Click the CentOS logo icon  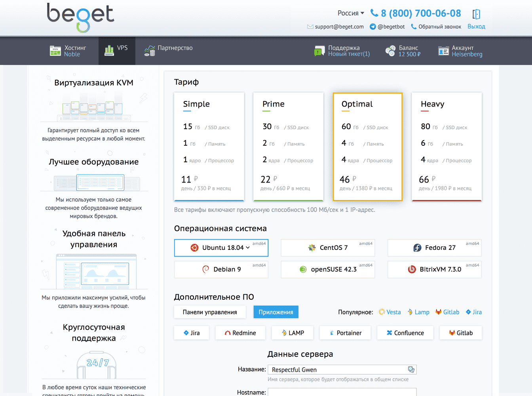point(312,248)
